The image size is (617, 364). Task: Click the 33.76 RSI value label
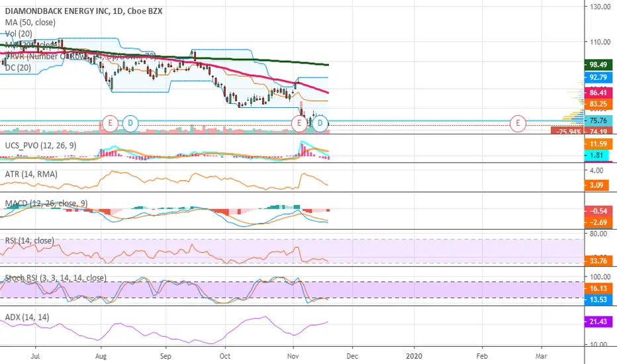click(x=598, y=261)
